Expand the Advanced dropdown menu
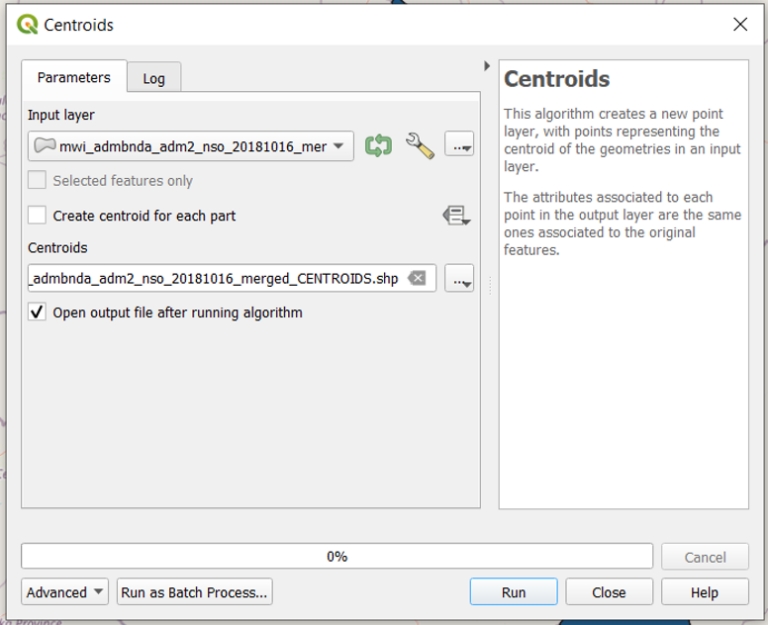This screenshot has width=768, height=625. pyautogui.click(x=66, y=592)
